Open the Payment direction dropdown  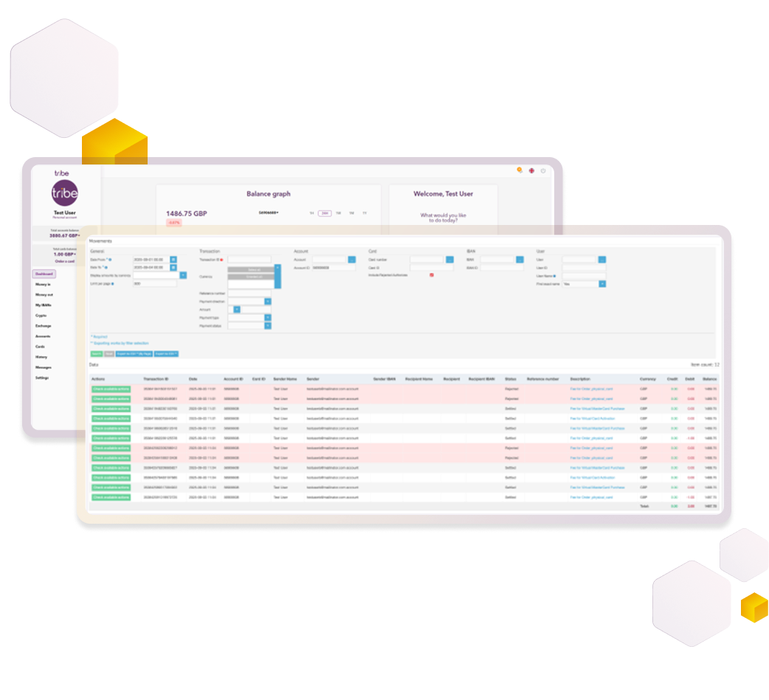pos(267,301)
